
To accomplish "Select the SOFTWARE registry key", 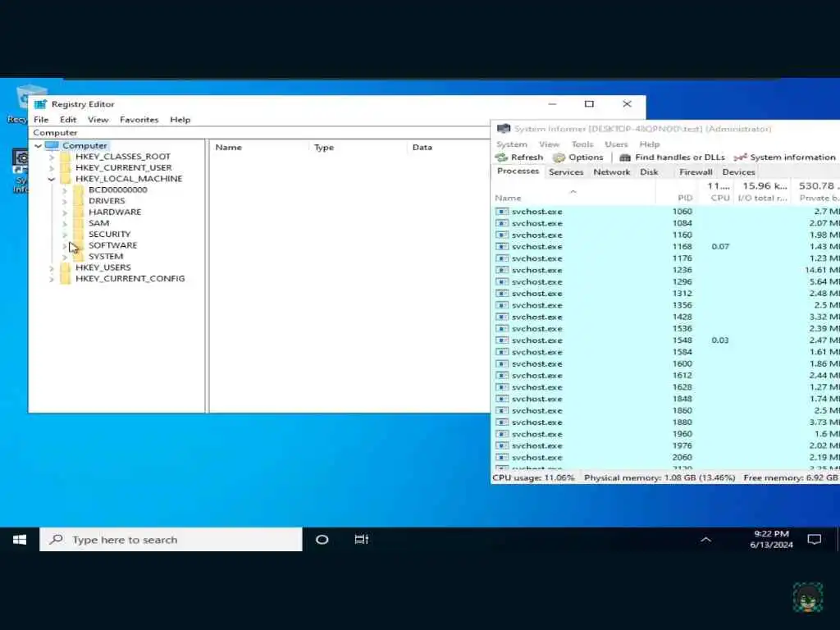I will pyautogui.click(x=112, y=245).
